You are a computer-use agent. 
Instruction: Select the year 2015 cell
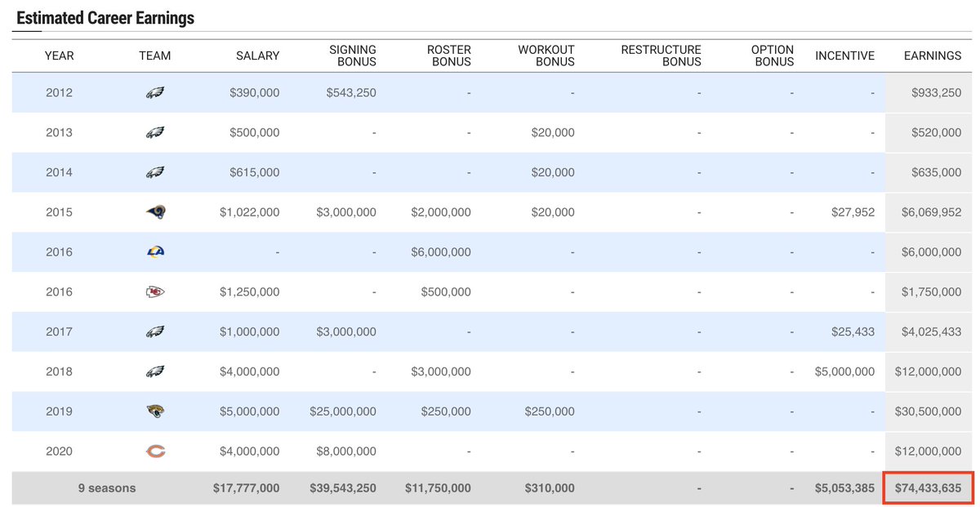point(59,212)
